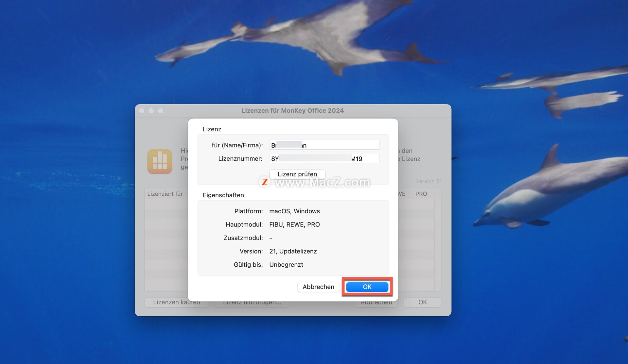The height and width of the screenshot is (364, 628).
Task: Click grey OK button in Lizenzen window
Action: click(x=423, y=302)
